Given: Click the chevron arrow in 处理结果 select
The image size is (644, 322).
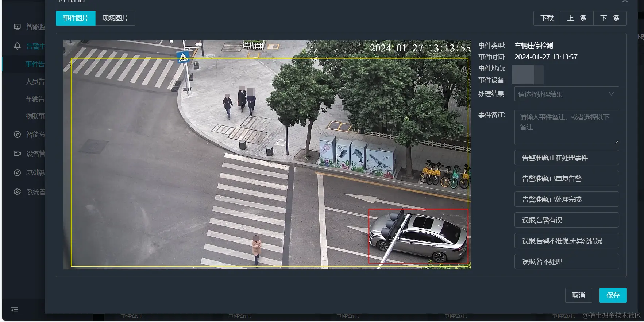Looking at the screenshot, I should (611, 94).
